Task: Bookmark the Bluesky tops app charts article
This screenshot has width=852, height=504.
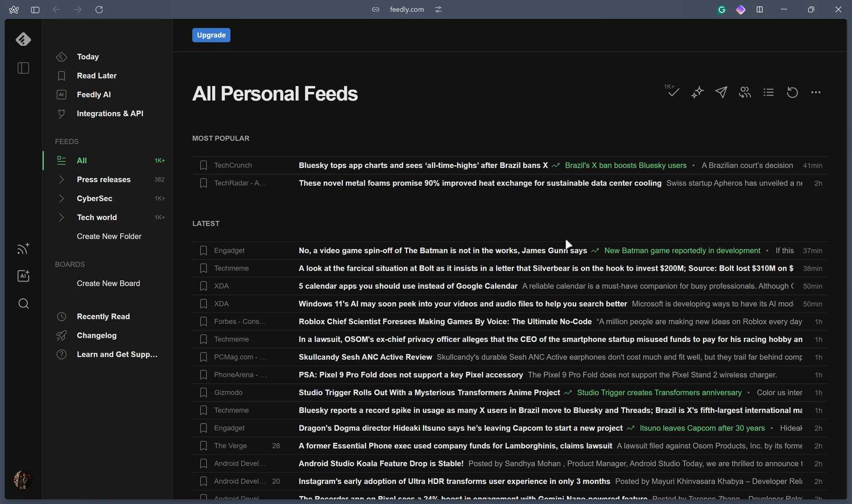Action: pos(203,165)
